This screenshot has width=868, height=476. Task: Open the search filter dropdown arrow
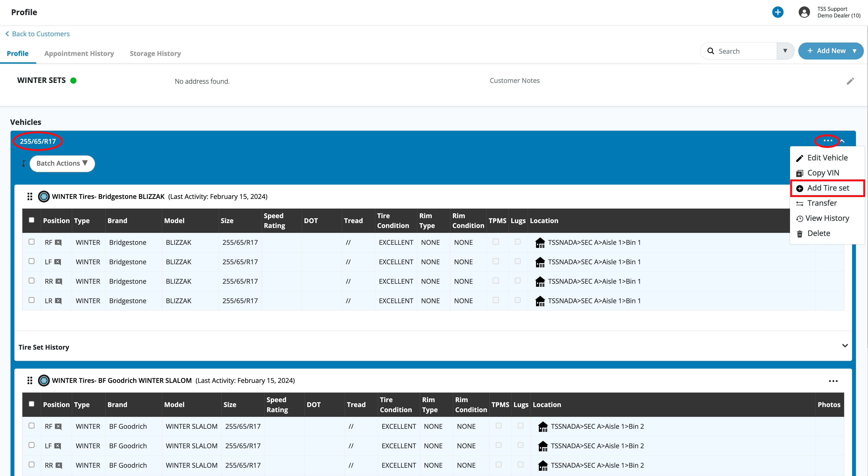click(785, 51)
